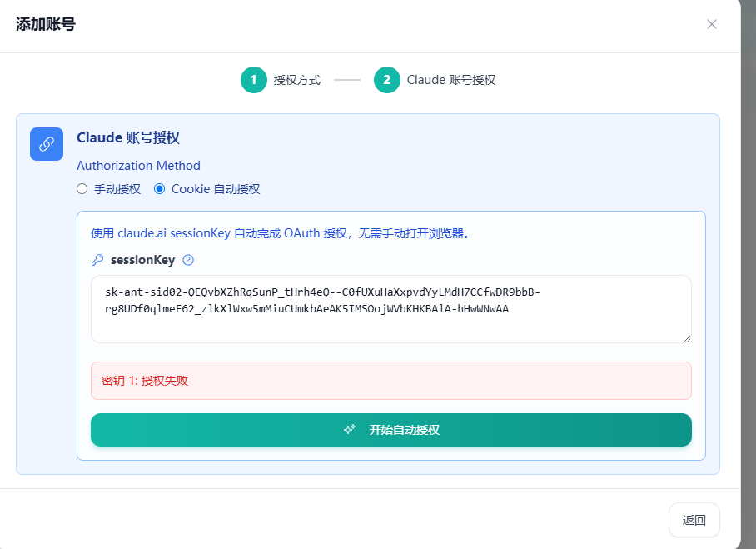Click the sessionKey field label

click(x=142, y=260)
